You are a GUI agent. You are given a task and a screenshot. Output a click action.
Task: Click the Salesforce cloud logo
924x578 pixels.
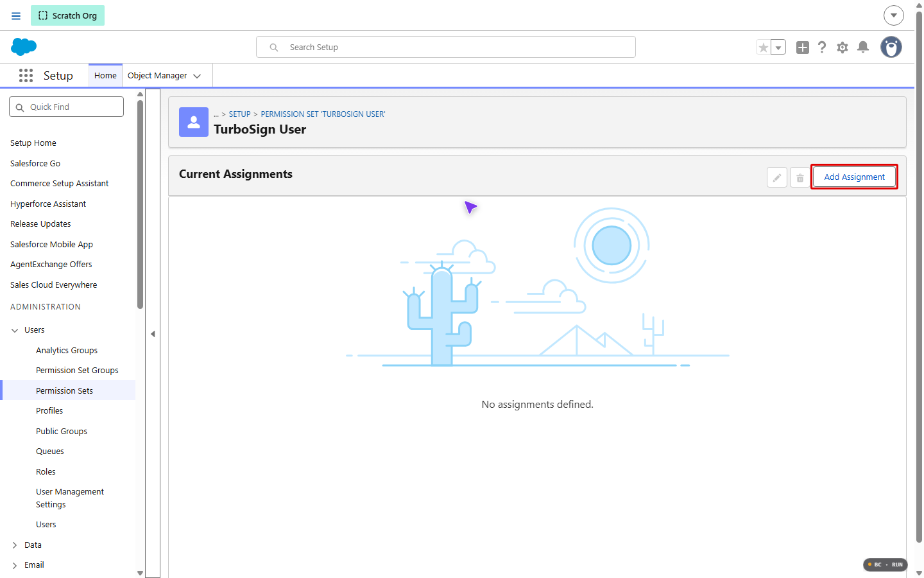[x=24, y=46]
